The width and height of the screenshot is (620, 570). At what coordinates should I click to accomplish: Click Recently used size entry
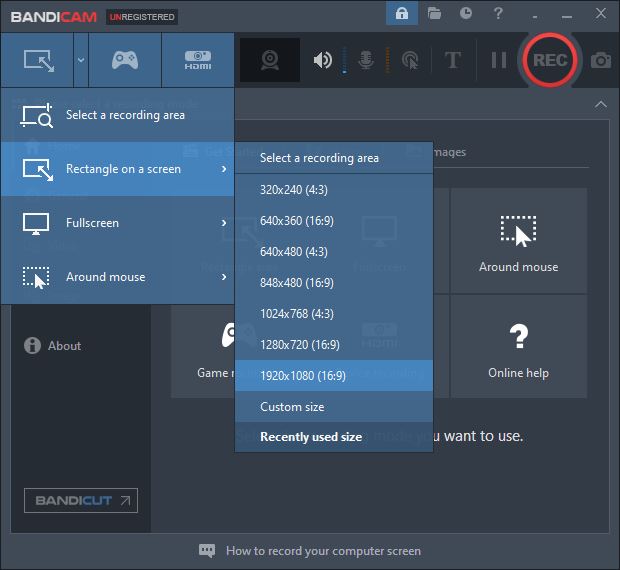(334, 437)
